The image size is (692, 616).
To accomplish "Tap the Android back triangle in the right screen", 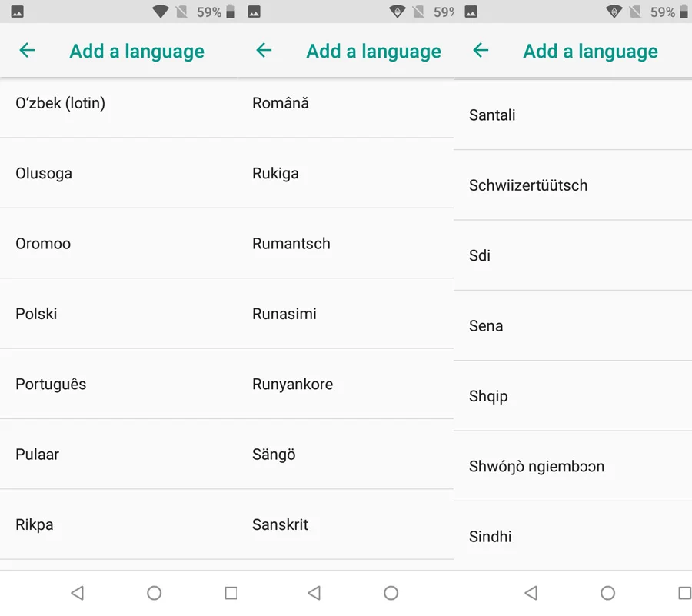I will tap(531, 593).
